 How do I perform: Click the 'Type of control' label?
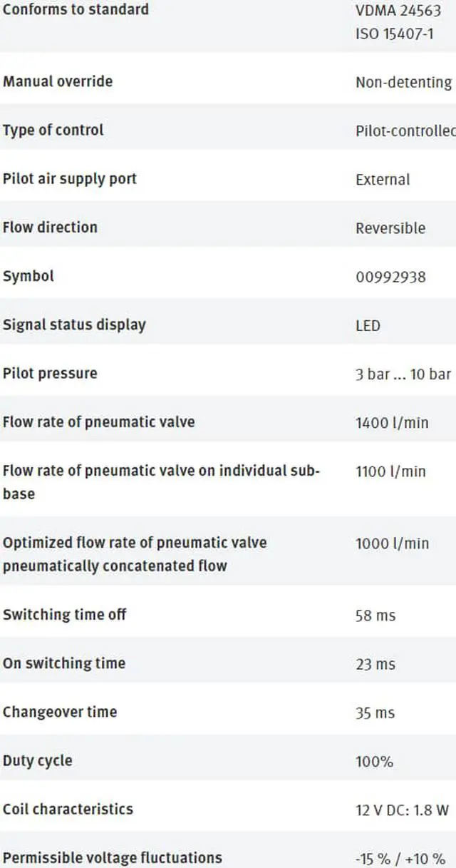tap(53, 130)
